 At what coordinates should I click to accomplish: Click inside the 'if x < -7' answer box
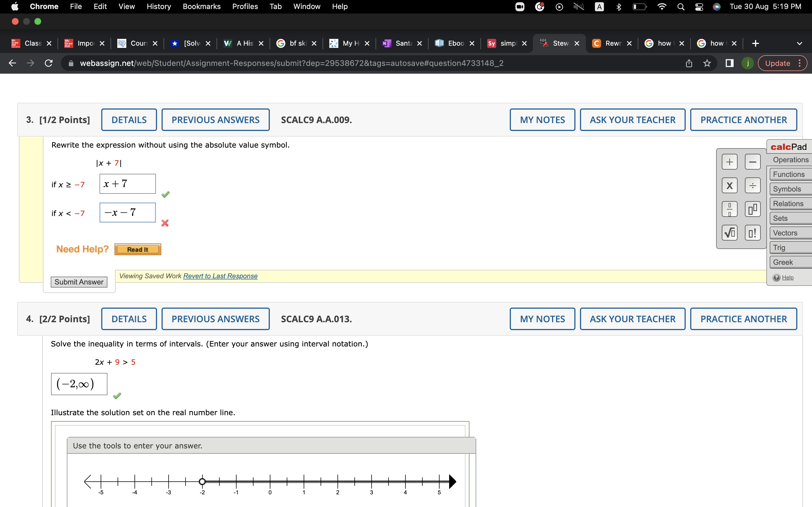[127, 212]
